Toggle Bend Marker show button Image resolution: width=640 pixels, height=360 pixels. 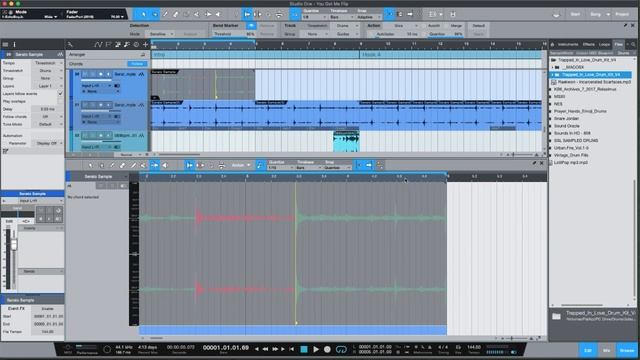click(x=251, y=26)
